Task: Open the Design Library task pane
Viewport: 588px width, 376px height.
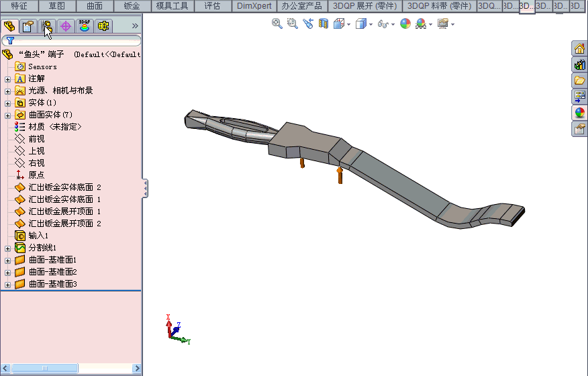Action: (580, 64)
